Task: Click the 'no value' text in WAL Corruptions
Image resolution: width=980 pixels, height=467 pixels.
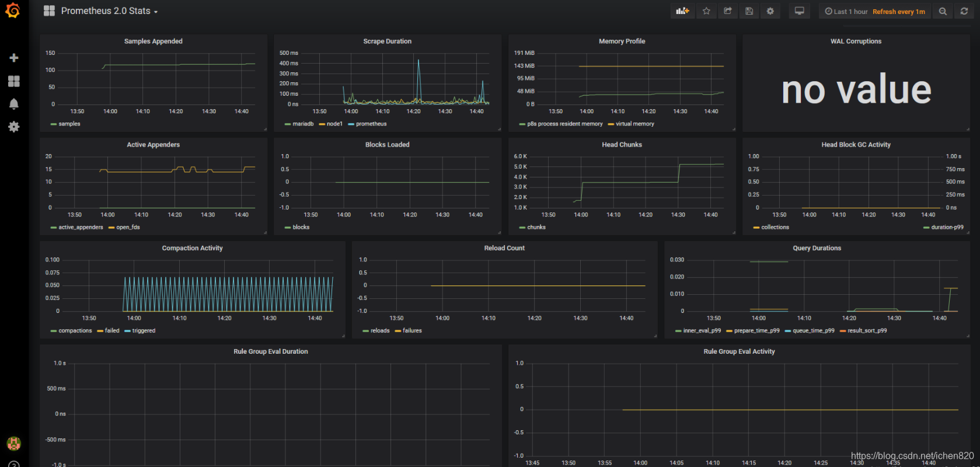Action: pos(856,89)
